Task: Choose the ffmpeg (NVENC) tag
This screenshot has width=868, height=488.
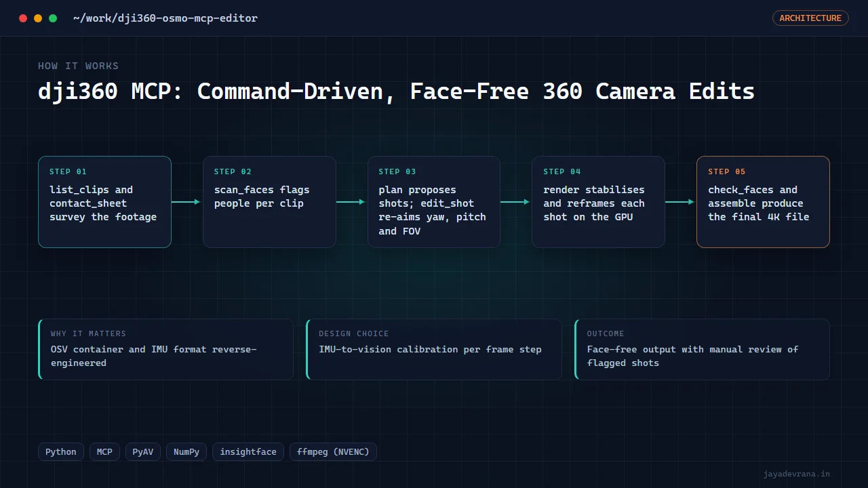Action: click(333, 452)
